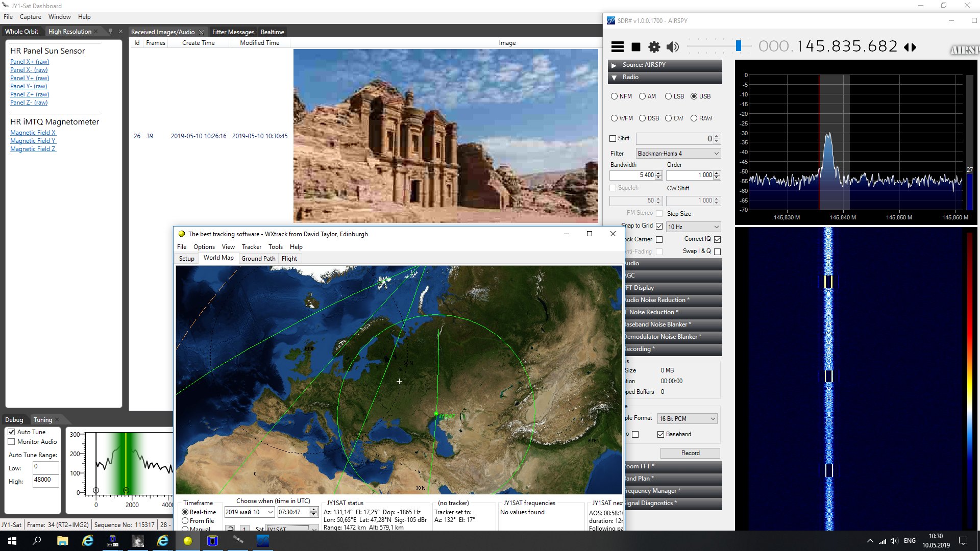Click the received Petra image thumbnail
The height and width of the screenshot is (551, 980).
[x=446, y=136]
